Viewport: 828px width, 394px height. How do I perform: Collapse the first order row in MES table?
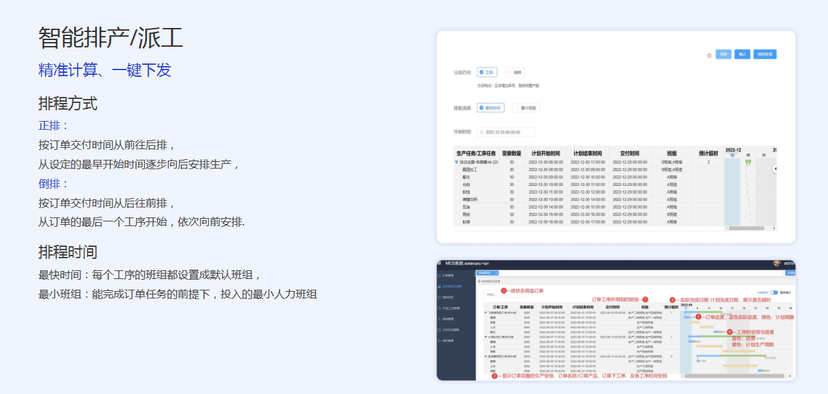point(486,313)
